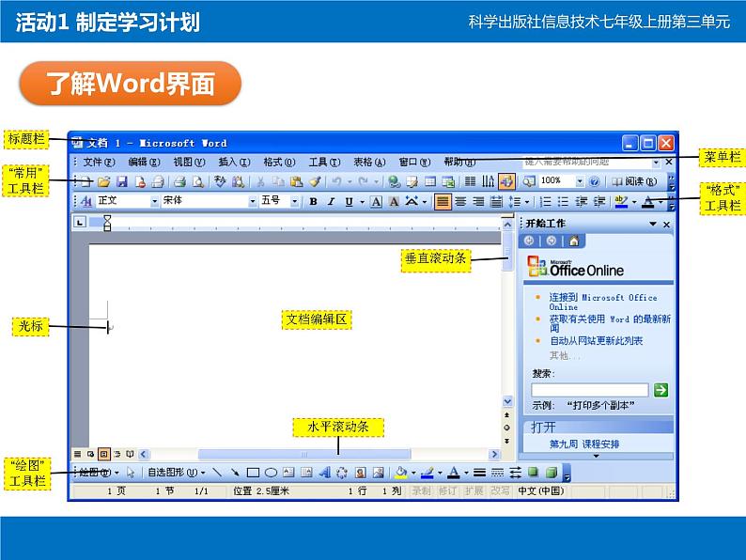746x560 pixels.
Task: Insert Clip Art from the Drawing toolbar
Action: (361, 473)
